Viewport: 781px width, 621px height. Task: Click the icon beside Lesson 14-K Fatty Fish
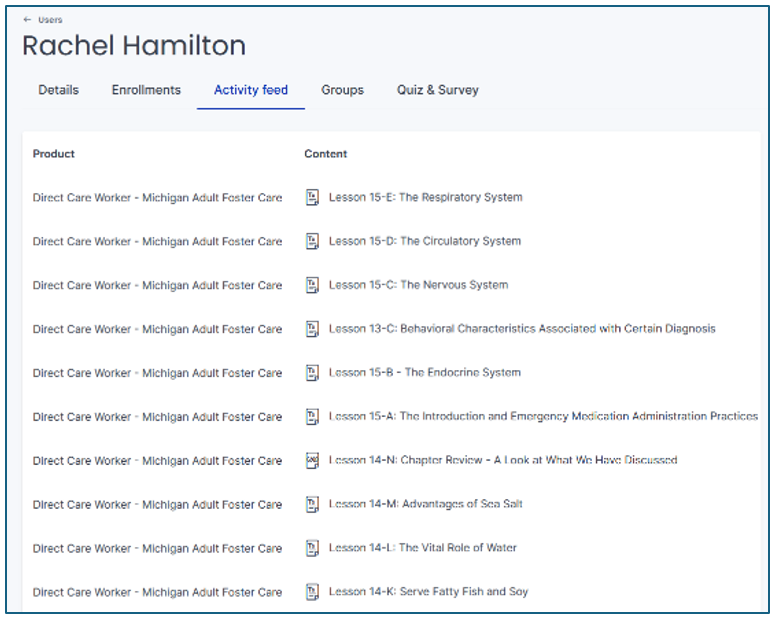coord(312,592)
